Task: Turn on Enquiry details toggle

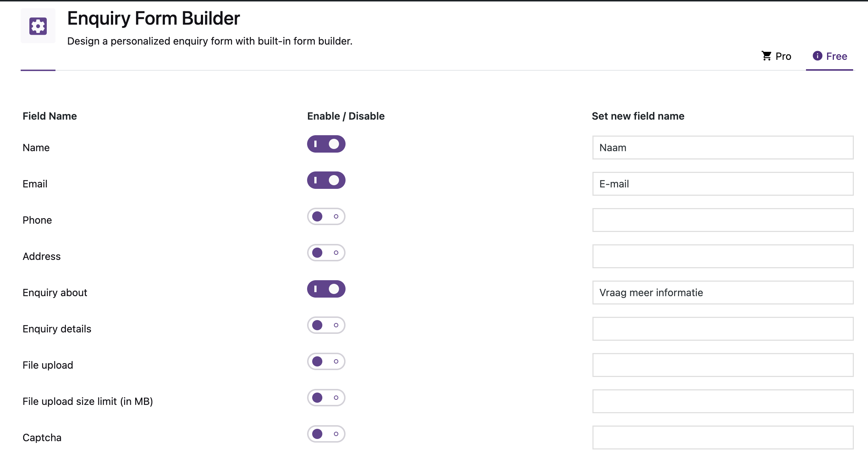Action: point(326,325)
